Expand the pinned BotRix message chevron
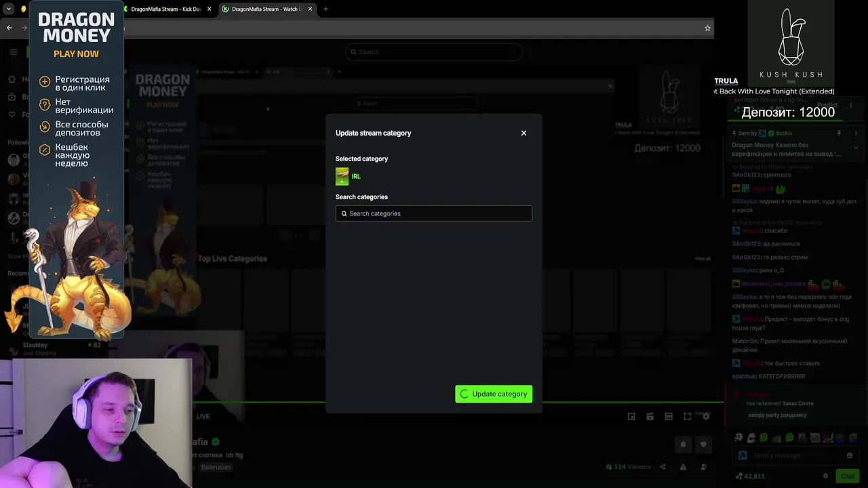Image resolution: width=868 pixels, height=488 pixels. (856, 148)
